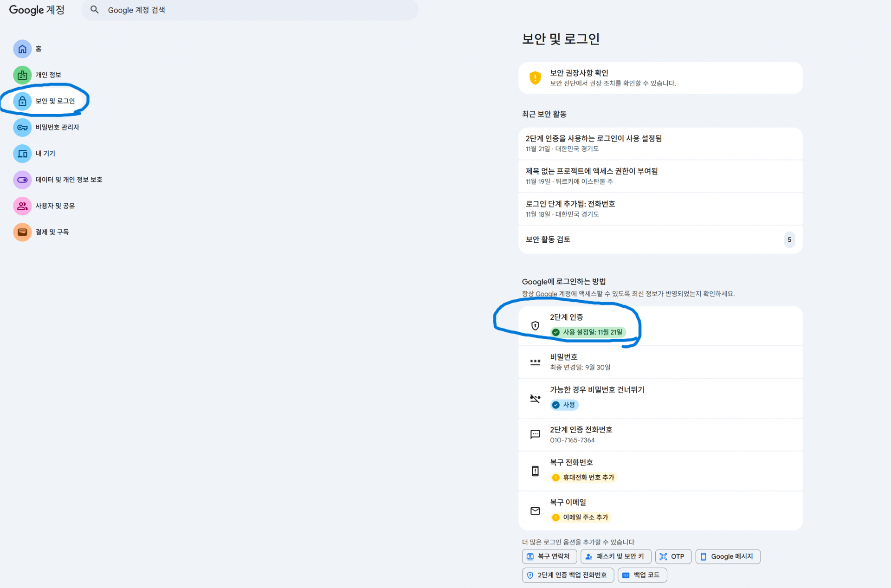
Task: Click the 사용자 및 공유 people icon
Action: tap(22, 206)
